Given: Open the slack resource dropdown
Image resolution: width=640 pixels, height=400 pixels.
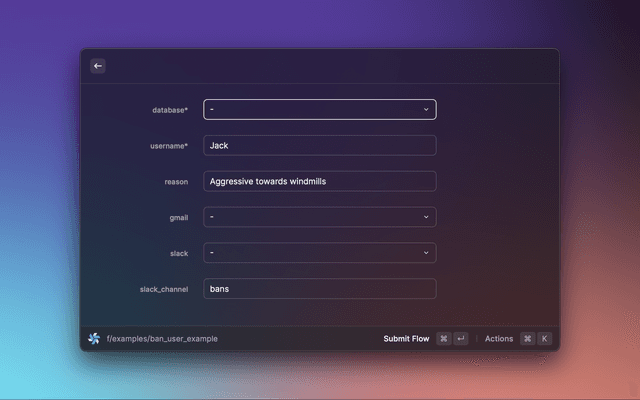Looking at the screenshot, I should coord(319,253).
